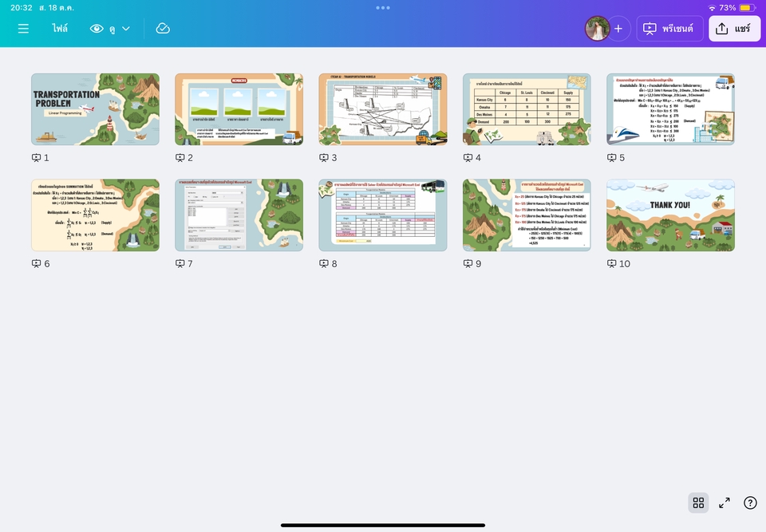Viewport: 766px width, 532px height.
Task: Expand the ดู view mode dropdown
Action: pyautogui.click(x=110, y=29)
